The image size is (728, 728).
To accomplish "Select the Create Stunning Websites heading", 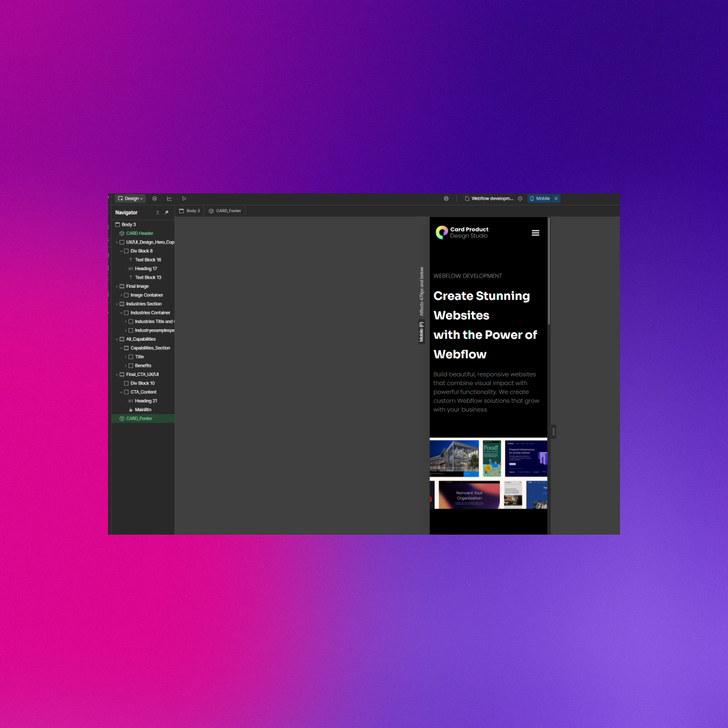I will [x=486, y=325].
